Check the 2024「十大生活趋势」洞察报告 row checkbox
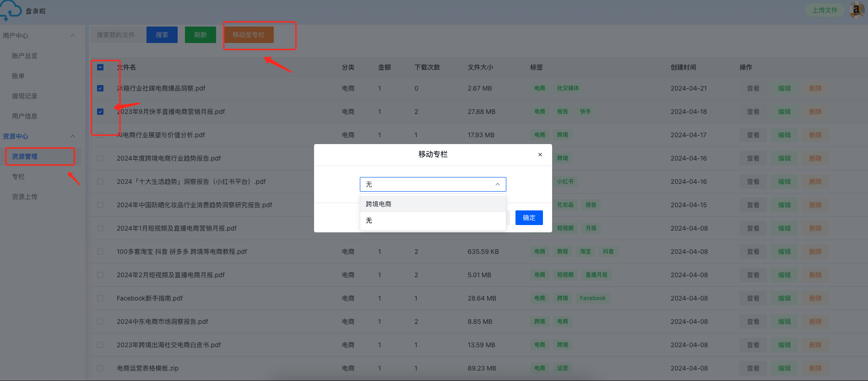868x381 pixels. click(x=100, y=182)
